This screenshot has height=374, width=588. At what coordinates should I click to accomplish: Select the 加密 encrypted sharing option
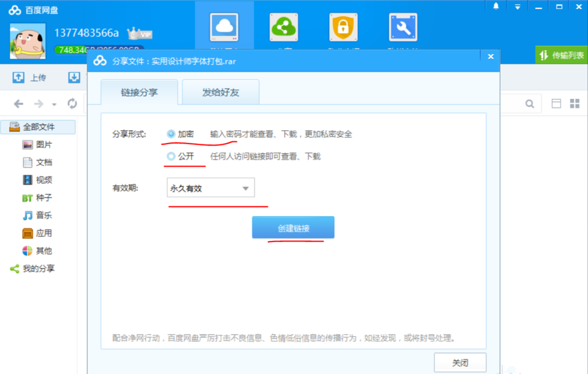170,134
